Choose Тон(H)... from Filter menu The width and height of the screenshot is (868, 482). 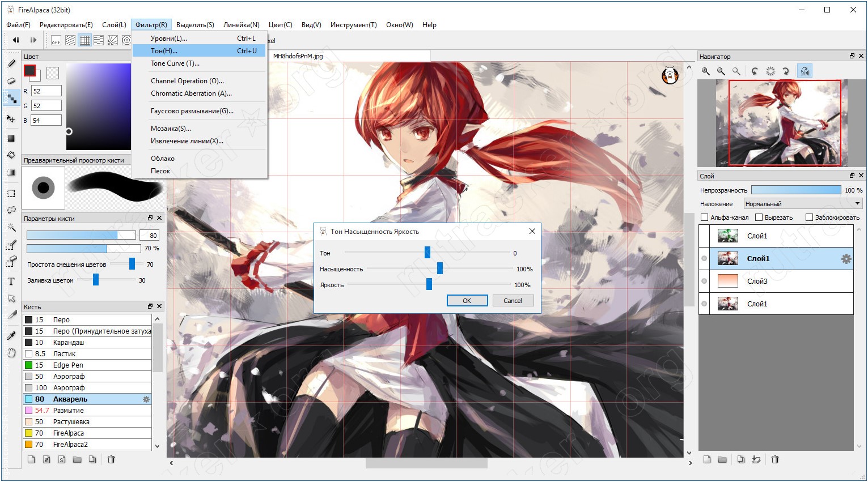pyautogui.click(x=200, y=51)
